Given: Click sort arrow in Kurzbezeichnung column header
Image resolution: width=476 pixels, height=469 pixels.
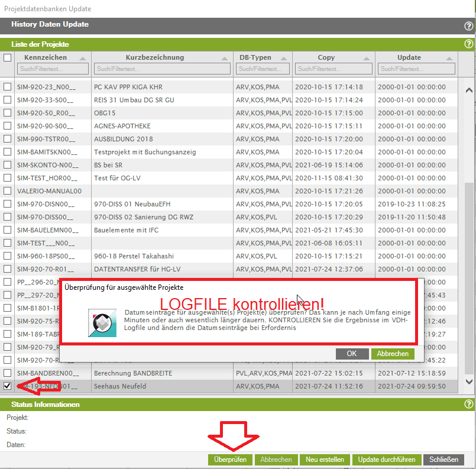Looking at the screenshot, I should (x=225, y=58).
